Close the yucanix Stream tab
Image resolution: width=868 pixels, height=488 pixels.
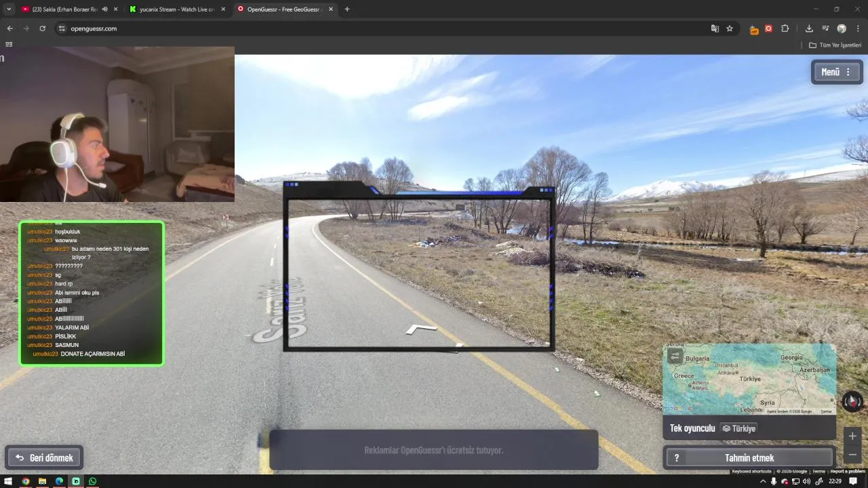(x=223, y=9)
